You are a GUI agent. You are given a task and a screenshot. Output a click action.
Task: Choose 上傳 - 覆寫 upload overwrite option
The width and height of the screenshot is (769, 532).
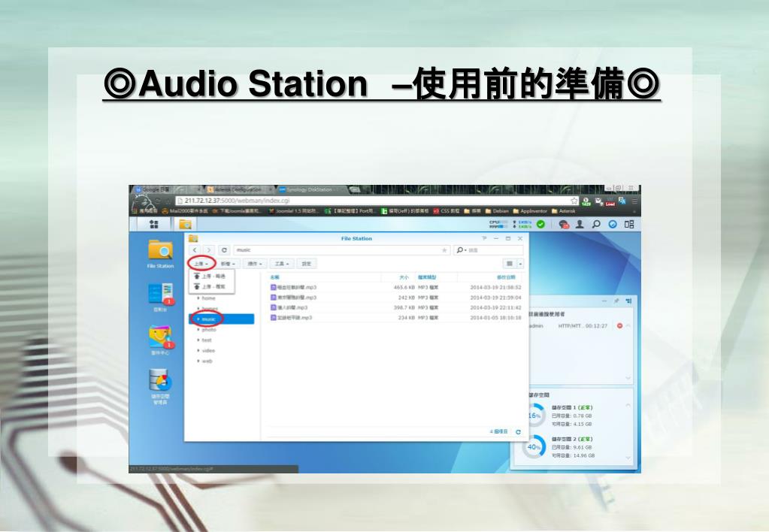[212, 286]
